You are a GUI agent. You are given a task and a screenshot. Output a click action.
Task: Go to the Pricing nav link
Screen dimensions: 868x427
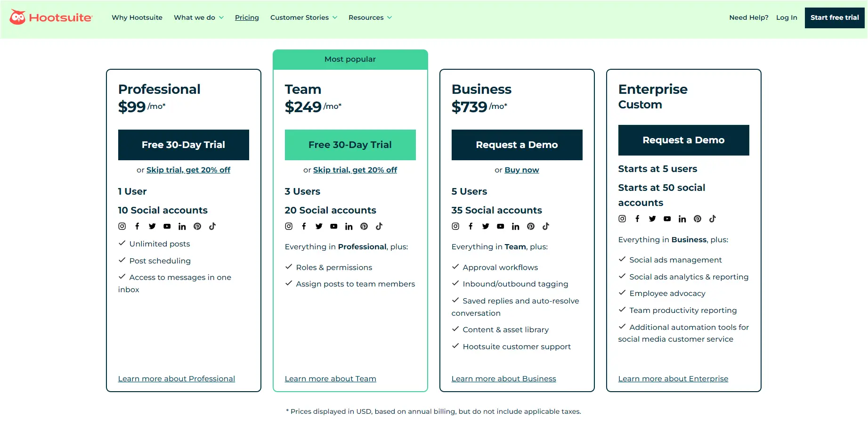tap(247, 17)
